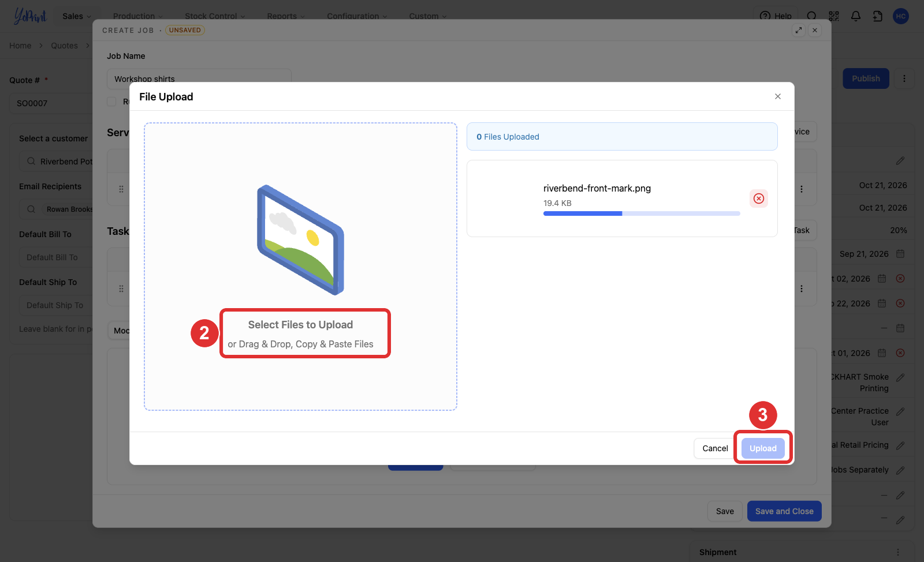
Task: Grab the Services row drag handle
Action: 121,189
